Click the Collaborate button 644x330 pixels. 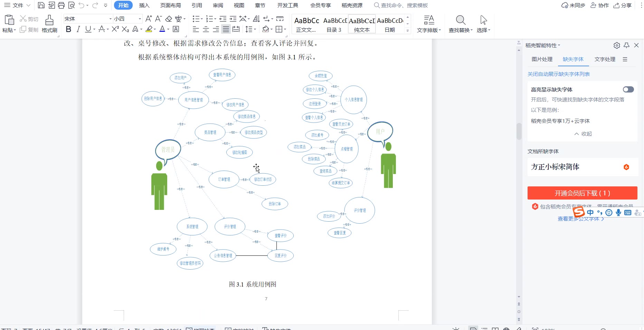point(599,5)
